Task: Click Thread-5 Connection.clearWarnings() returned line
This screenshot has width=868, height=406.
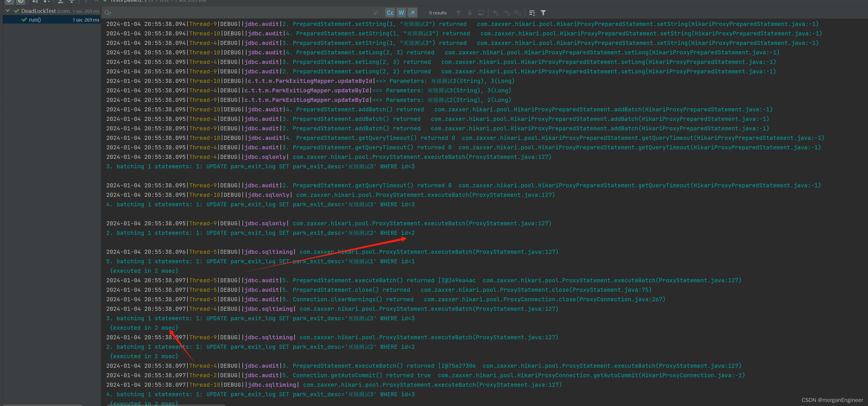Action: 386,299
